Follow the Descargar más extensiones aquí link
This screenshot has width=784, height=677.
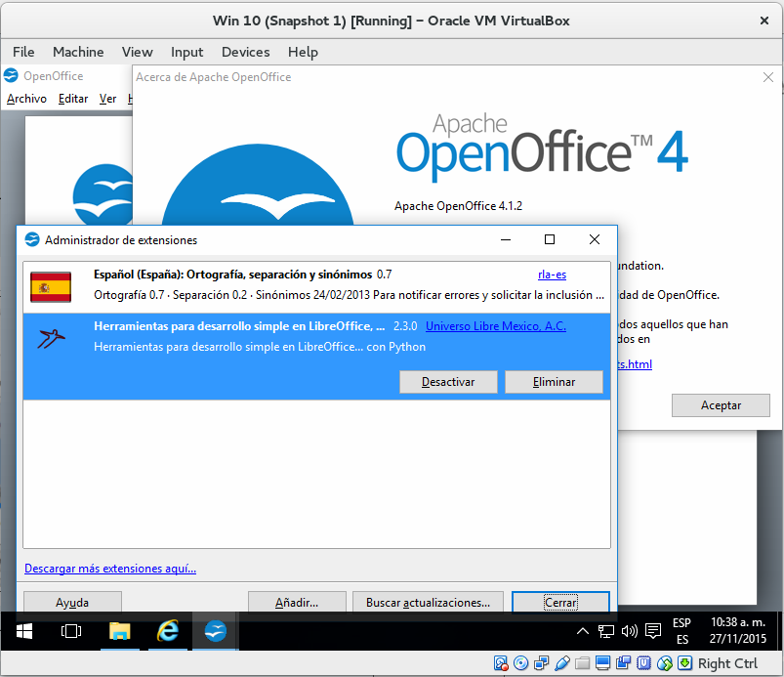pos(110,569)
